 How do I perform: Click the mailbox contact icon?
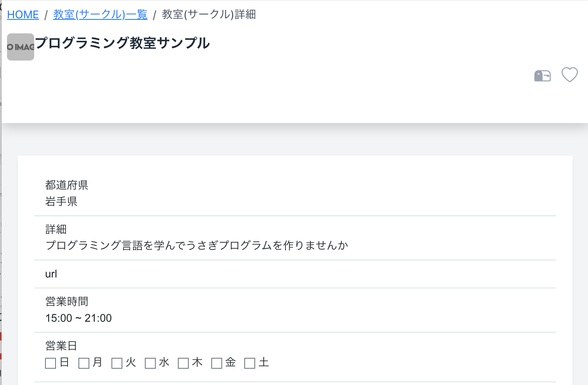pyautogui.click(x=543, y=76)
